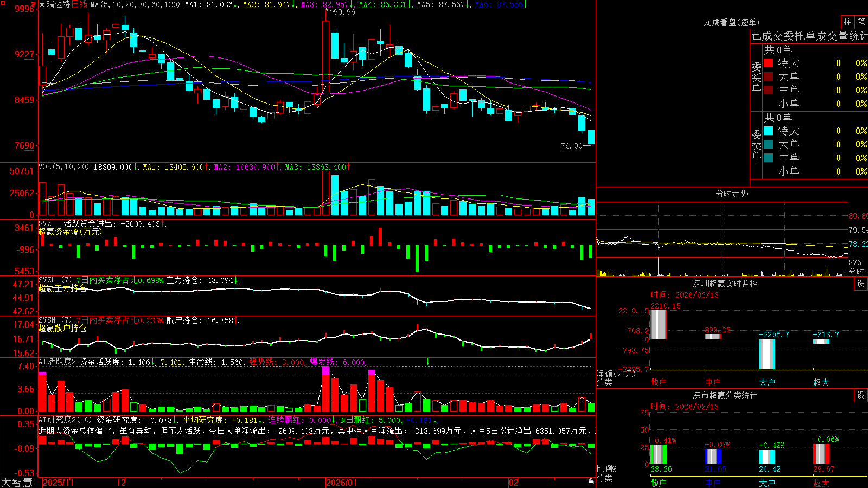Click the MA(5,10,20,30,60,120) indicator parameters

(x=135, y=4)
